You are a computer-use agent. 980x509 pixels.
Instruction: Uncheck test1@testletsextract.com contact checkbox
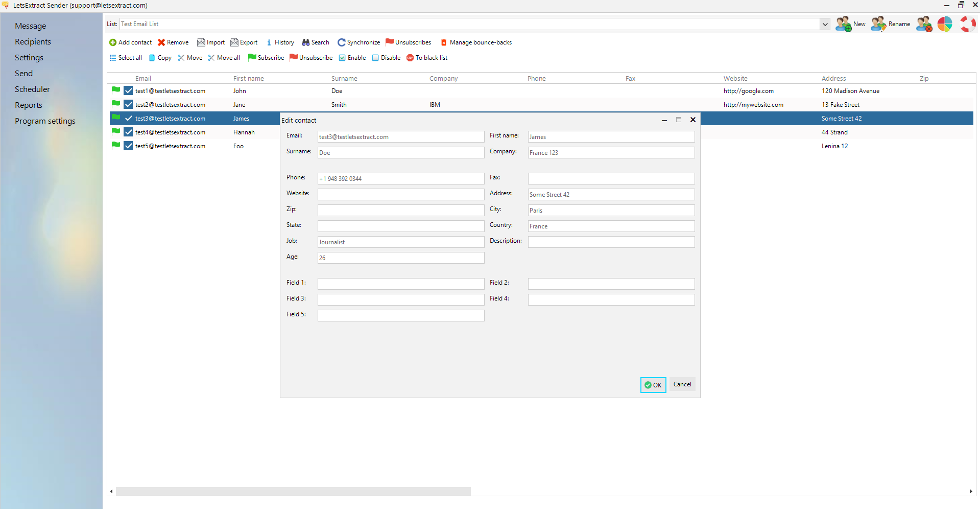tap(128, 90)
